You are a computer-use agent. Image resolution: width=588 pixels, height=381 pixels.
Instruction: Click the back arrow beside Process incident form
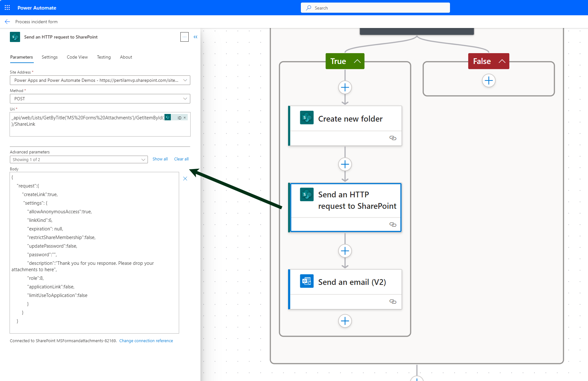7,22
